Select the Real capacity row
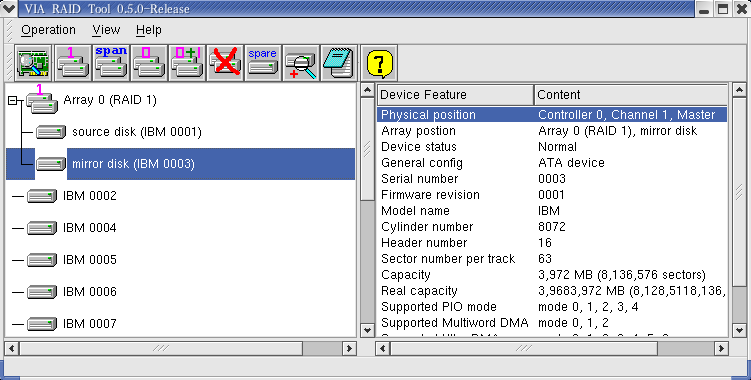This screenshot has width=751, height=380. (x=552, y=291)
